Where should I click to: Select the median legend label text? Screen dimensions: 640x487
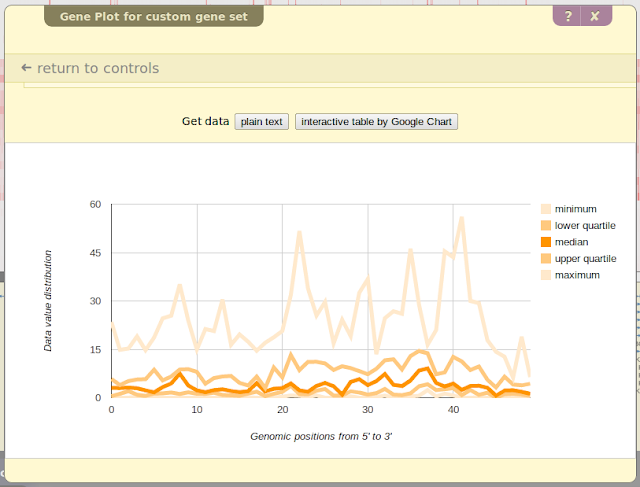tap(572, 242)
